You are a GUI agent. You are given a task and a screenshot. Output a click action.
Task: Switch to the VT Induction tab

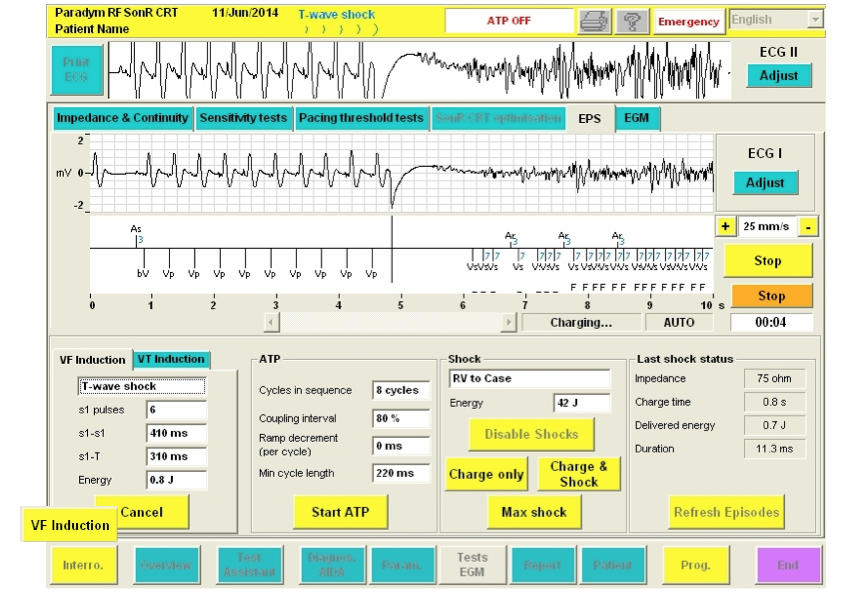169,360
